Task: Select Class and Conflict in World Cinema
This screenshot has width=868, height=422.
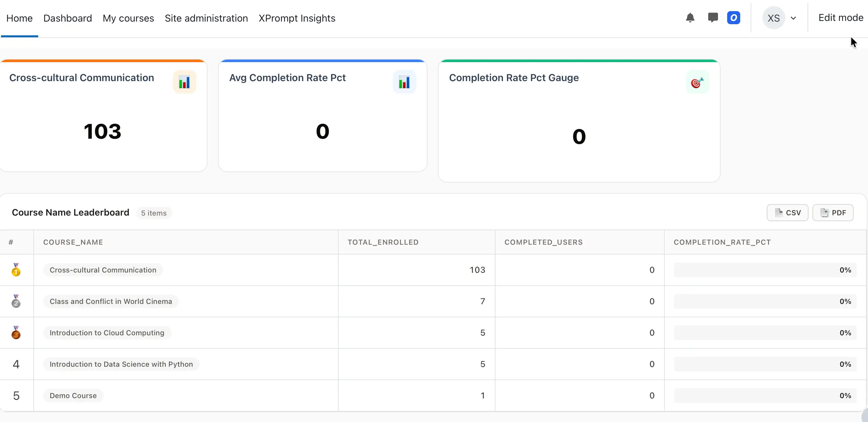Action: pos(111,301)
